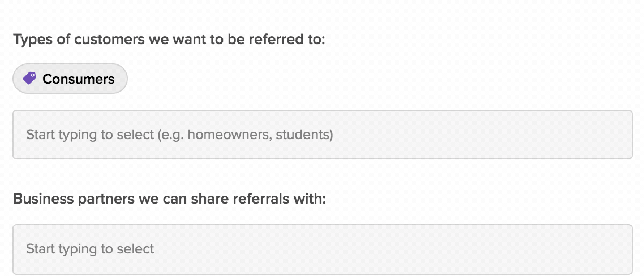Click the word 'Types' starting first heading
644x276 pixels.
tap(33, 40)
